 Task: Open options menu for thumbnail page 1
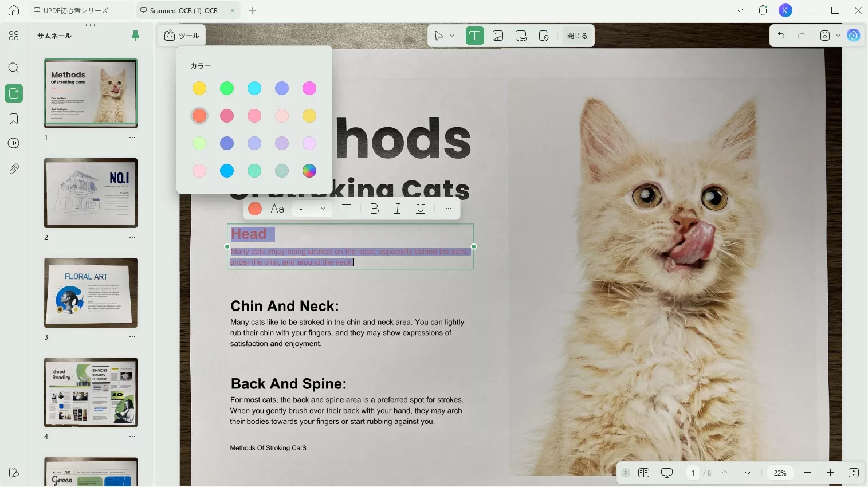coord(132,138)
